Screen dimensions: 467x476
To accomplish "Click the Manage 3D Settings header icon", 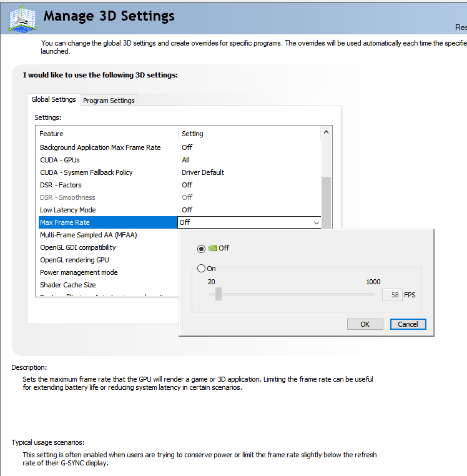I will 22,19.
